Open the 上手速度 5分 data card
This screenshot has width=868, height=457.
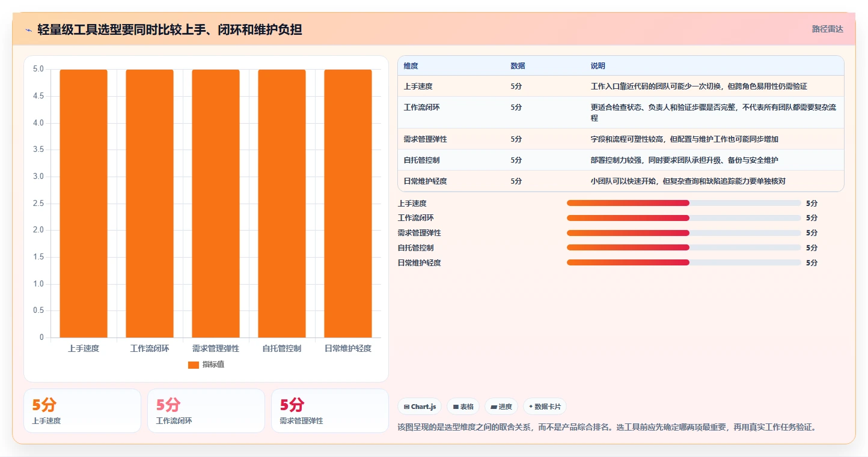[x=82, y=411]
